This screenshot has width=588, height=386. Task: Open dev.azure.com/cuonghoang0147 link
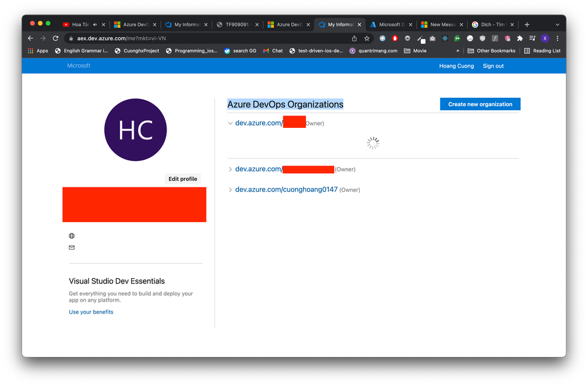coord(286,190)
